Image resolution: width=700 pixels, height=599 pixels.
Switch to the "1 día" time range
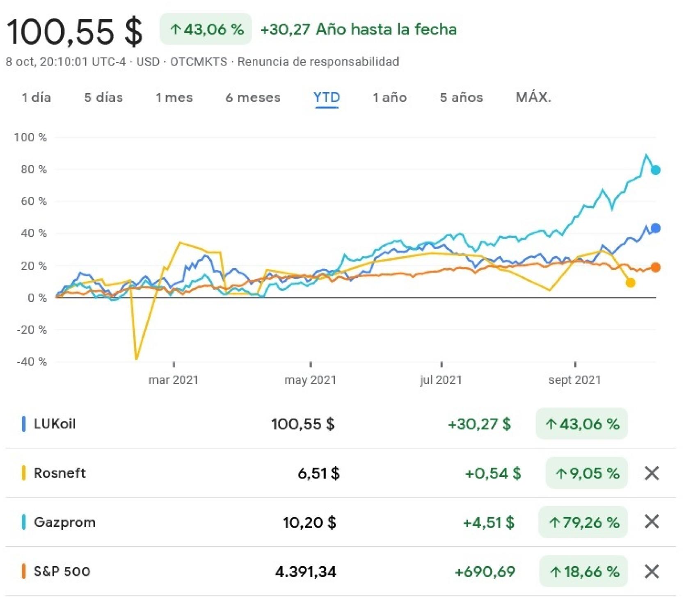36,98
